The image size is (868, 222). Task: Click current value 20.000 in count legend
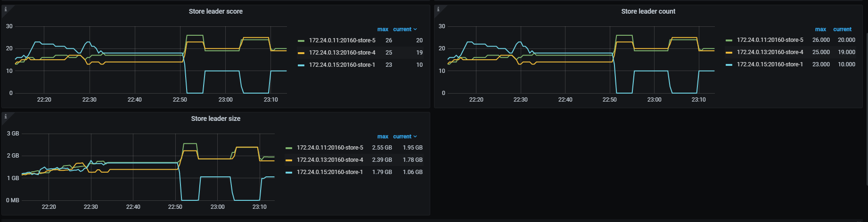846,40
